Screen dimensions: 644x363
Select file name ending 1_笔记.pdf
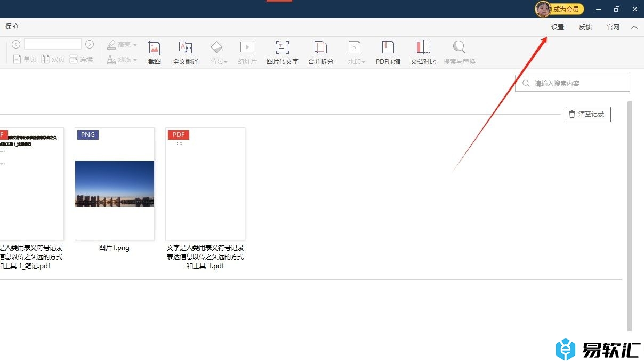click(x=31, y=257)
